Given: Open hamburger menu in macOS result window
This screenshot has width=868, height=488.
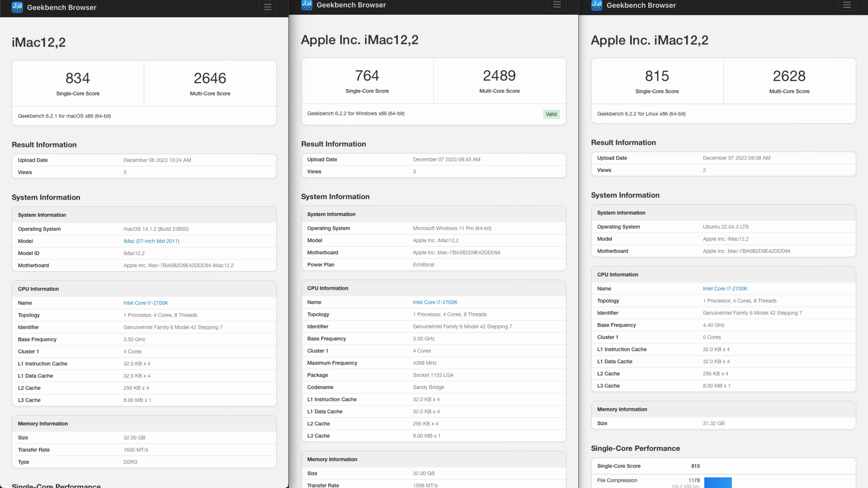Looking at the screenshot, I should pos(267,7).
